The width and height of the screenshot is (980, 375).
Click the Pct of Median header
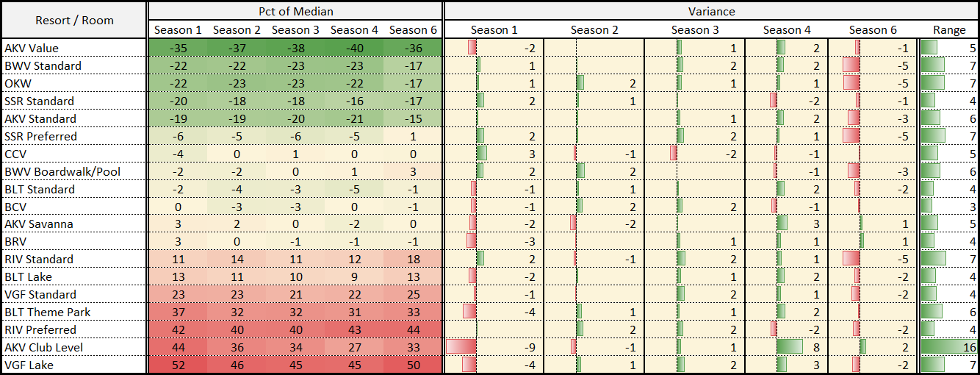click(x=295, y=11)
